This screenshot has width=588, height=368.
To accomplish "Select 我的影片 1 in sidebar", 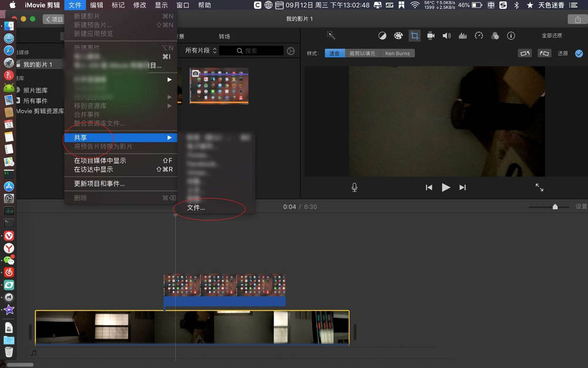I will [38, 65].
